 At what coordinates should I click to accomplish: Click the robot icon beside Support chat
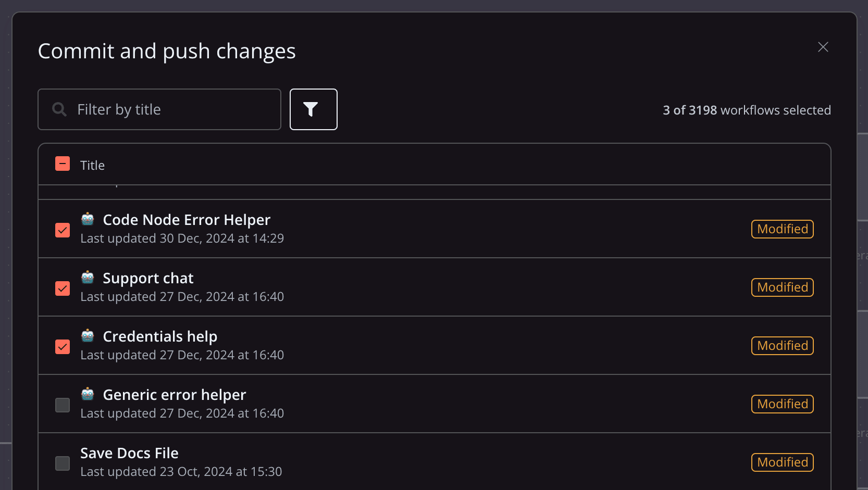click(88, 277)
